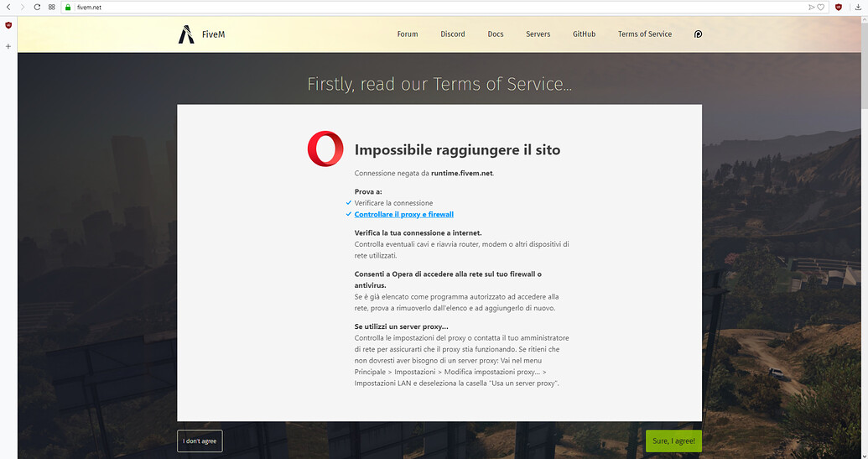The image size is (868, 459).
Task: Expand the 'Verificare la connessione' suggestion
Action: click(x=393, y=202)
